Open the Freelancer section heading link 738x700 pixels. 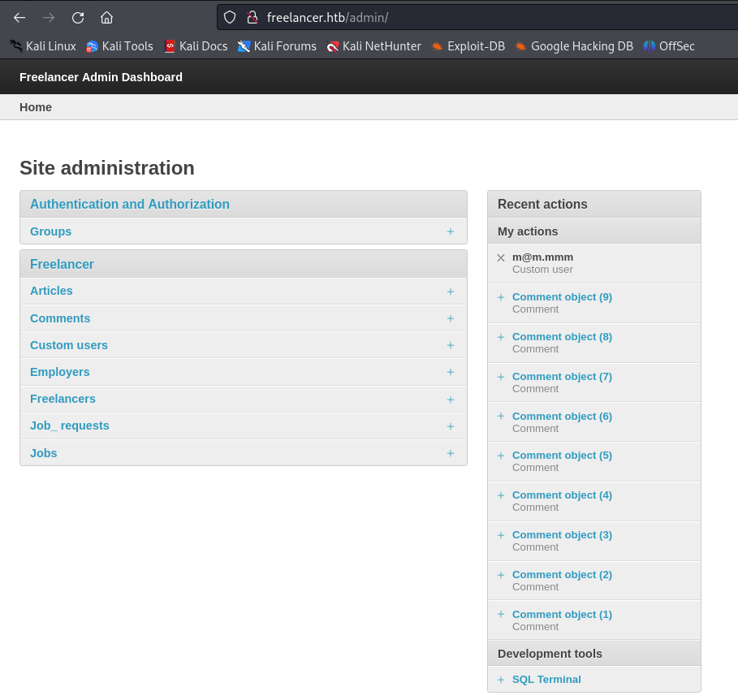62,264
